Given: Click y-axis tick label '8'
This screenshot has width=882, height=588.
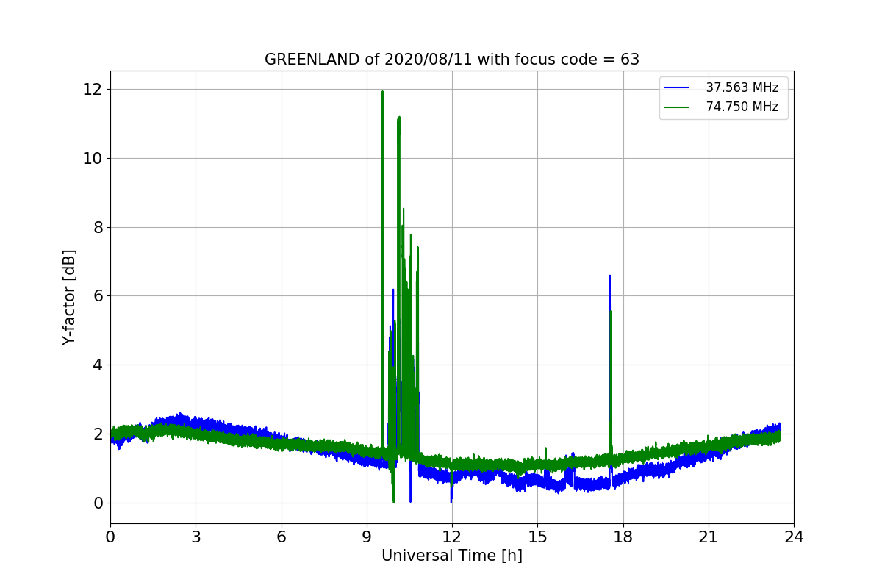Looking at the screenshot, I should click(x=98, y=227).
